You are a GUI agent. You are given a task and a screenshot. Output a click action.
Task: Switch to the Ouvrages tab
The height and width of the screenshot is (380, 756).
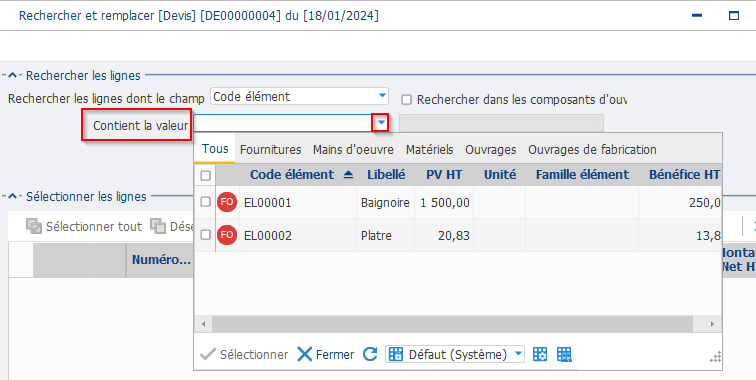490,149
